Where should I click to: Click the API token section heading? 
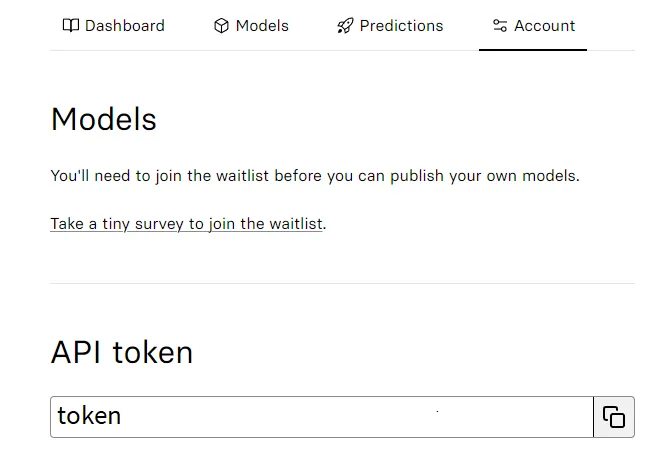click(122, 352)
